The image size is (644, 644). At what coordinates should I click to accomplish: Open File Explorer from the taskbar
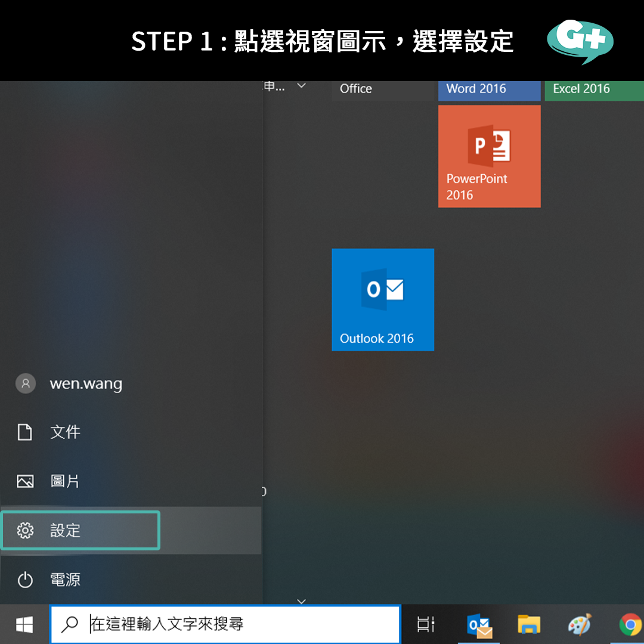point(528,624)
